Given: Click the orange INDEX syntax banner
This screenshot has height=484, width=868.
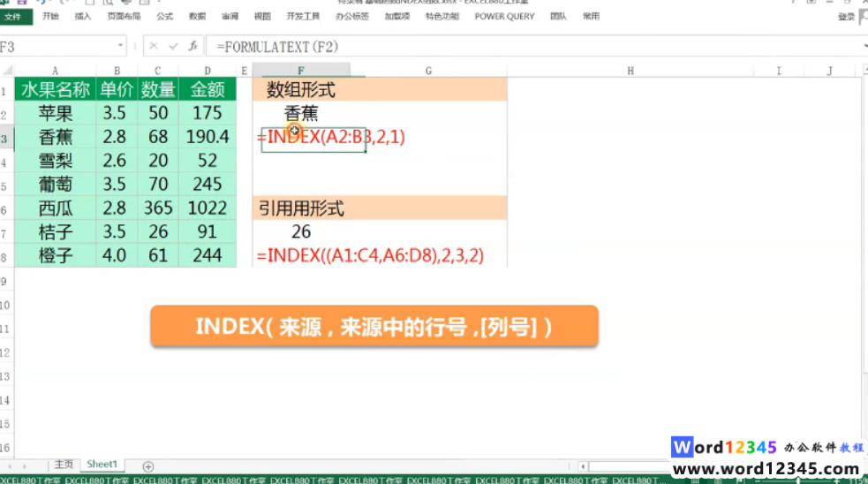Looking at the screenshot, I should [374, 327].
